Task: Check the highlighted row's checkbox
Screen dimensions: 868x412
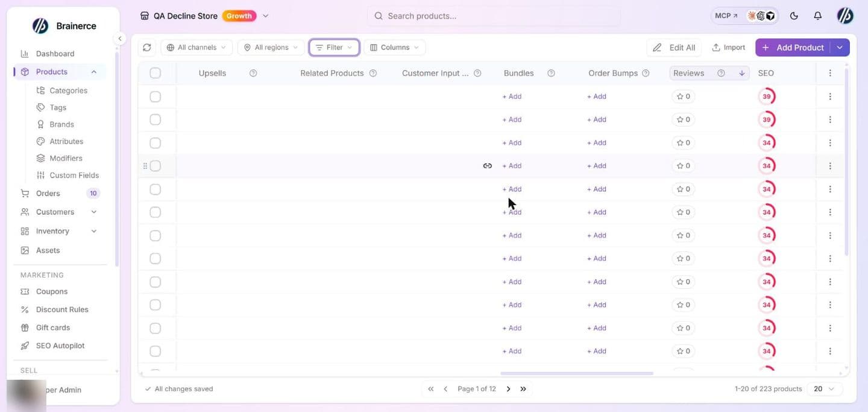Action: coord(155,166)
